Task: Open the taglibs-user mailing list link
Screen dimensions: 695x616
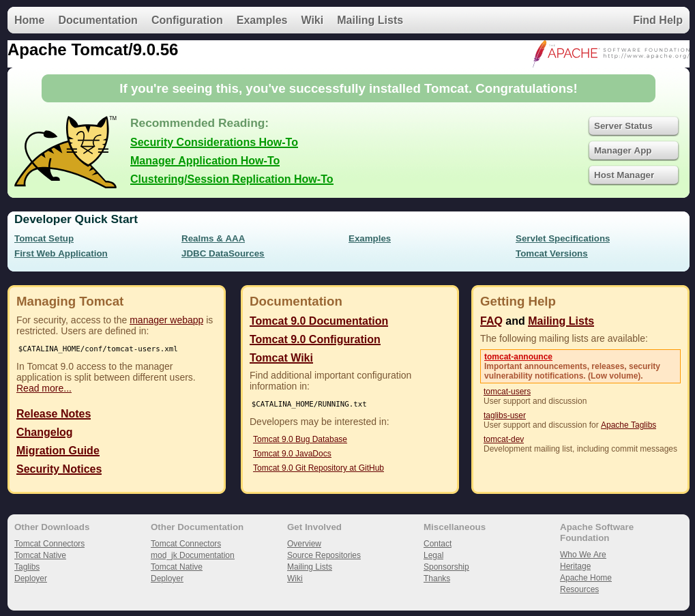Action: tap(505, 415)
